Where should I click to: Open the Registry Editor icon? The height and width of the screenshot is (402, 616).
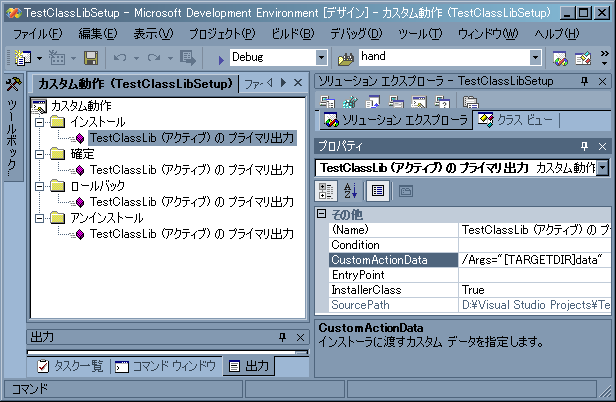tap(350, 102)
